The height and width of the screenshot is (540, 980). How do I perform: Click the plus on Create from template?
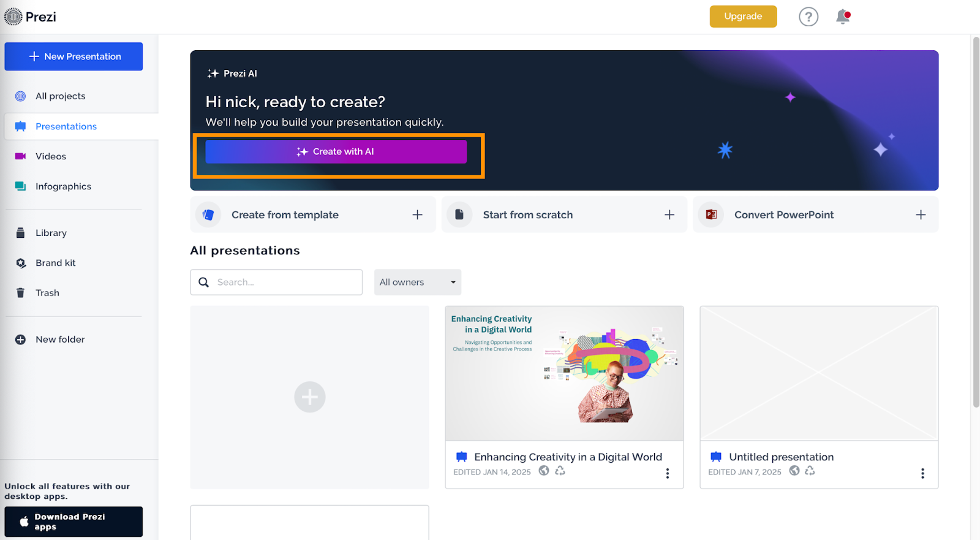pyautogui.click(x=417, y=215)
